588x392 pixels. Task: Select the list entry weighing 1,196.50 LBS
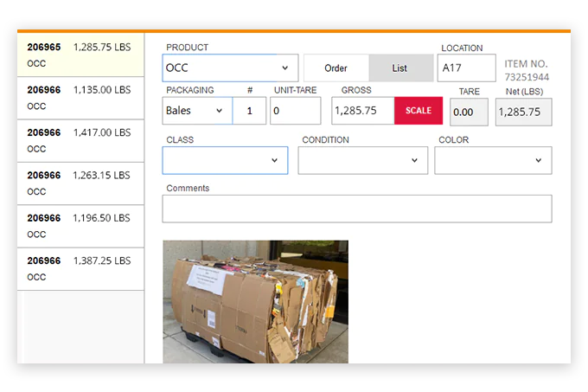(x=80, y=226)
